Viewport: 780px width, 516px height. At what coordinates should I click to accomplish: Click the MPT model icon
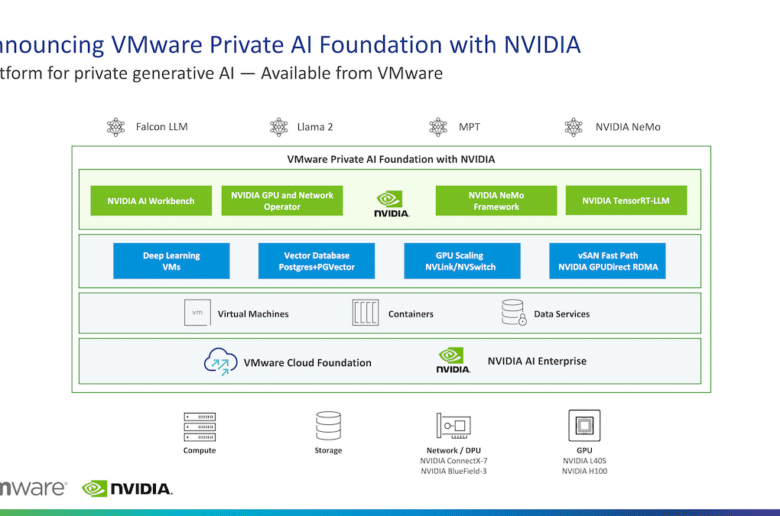pyautogui.click(x=438, y=127)
